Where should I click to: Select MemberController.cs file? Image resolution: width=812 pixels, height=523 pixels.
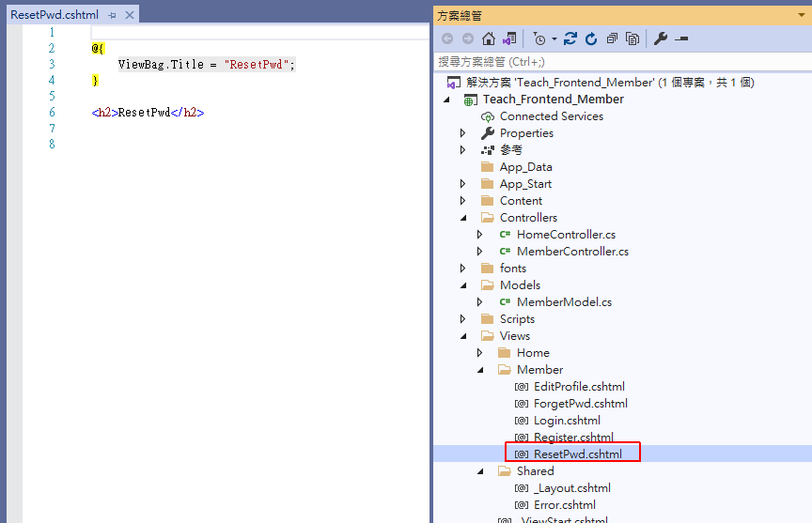point(572,252)
